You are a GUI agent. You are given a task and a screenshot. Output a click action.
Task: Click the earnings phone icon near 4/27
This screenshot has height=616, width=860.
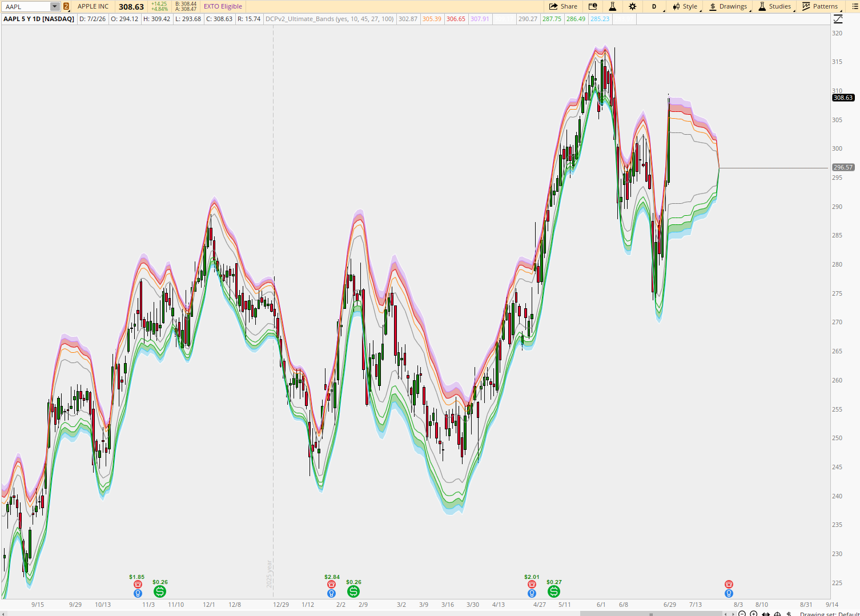click(x=532, y=584)
